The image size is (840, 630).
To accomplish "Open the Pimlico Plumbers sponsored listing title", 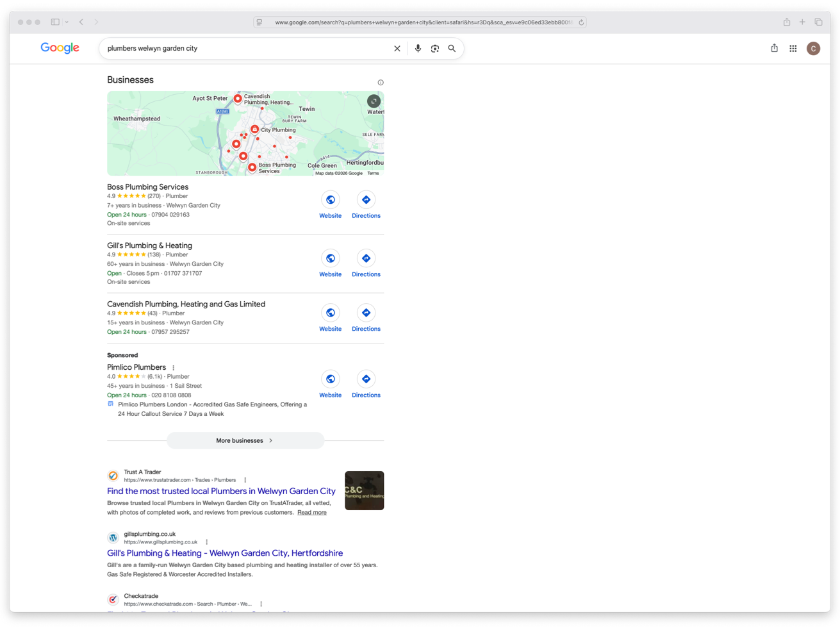I will coord(136,368).
